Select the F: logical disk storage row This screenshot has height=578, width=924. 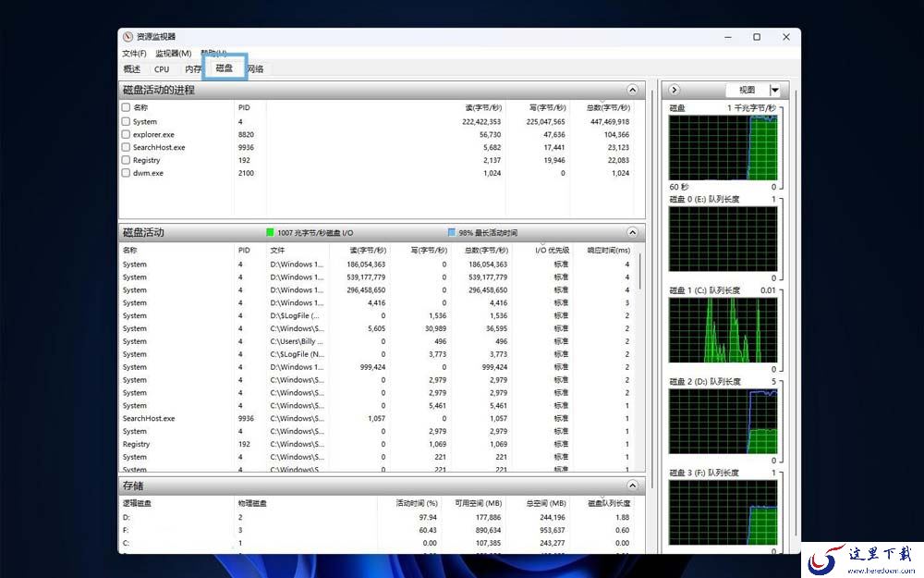[x=377, y=530]
